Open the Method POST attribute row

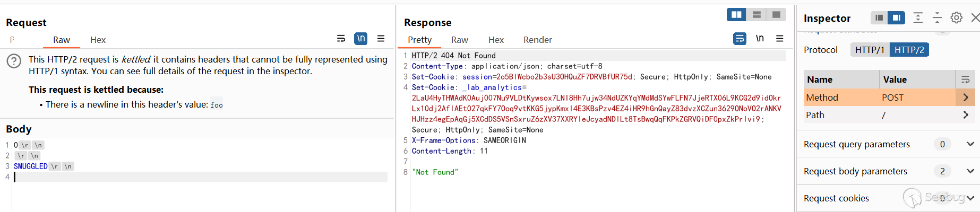click(965, 98)
